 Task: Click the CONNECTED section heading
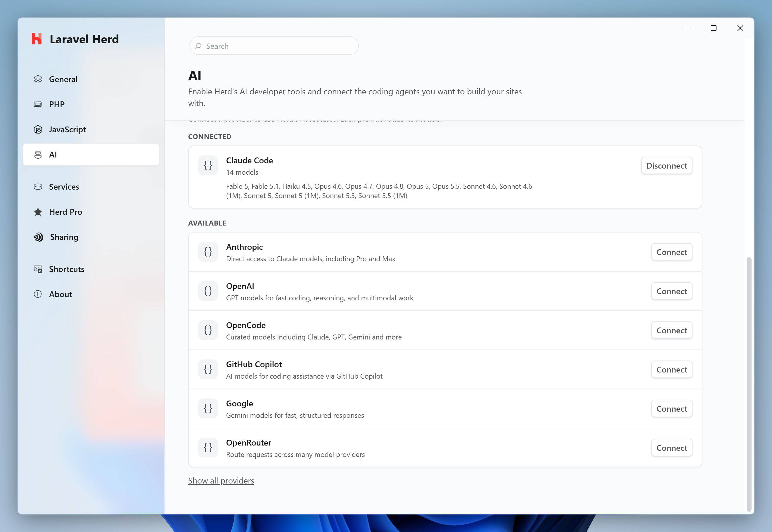point(210,137)
